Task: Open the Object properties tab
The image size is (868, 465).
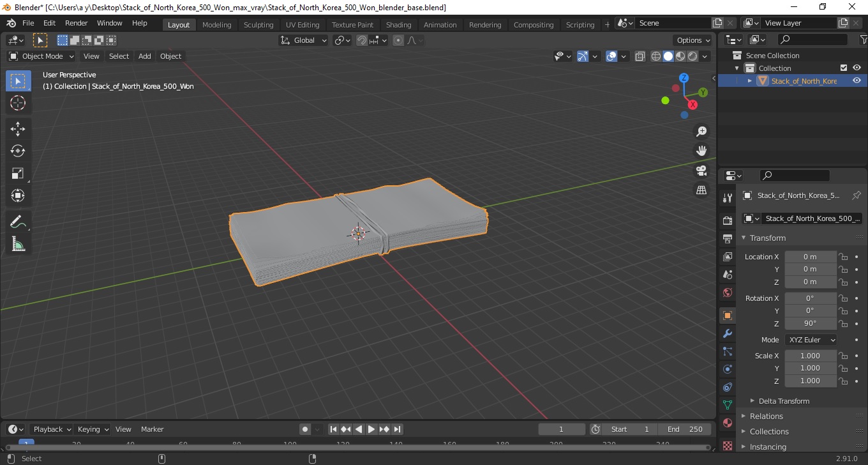Action: tap(727, 316)
